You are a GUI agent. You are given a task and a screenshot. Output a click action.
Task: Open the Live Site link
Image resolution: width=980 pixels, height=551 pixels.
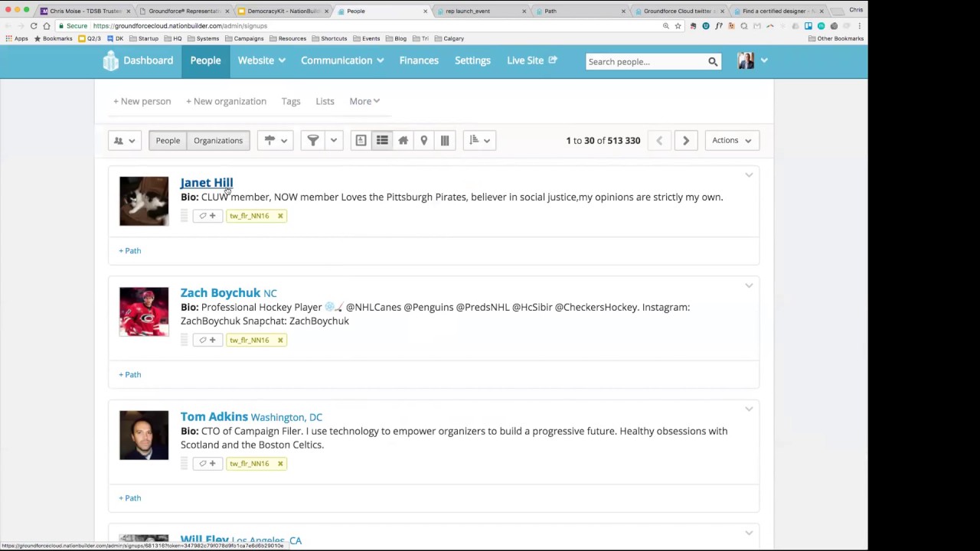pyautogui.click(x=532, y=60)
